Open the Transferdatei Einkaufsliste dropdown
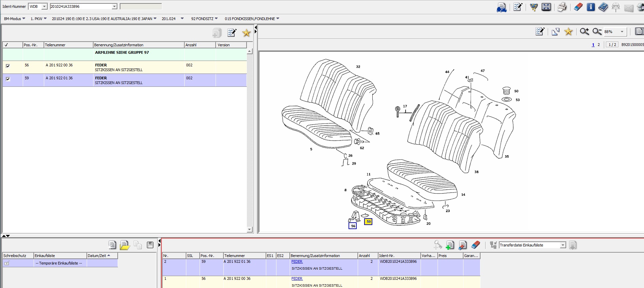 563,245
